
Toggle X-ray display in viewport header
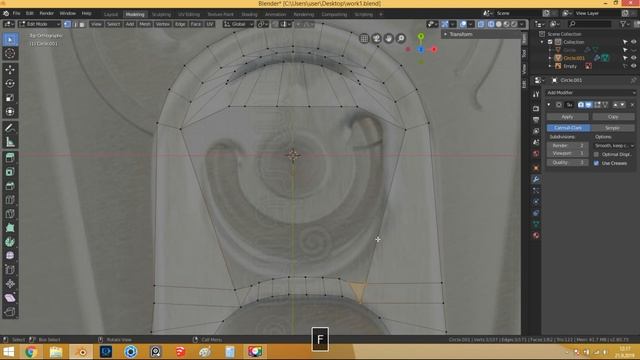click(x=481, y=24)
